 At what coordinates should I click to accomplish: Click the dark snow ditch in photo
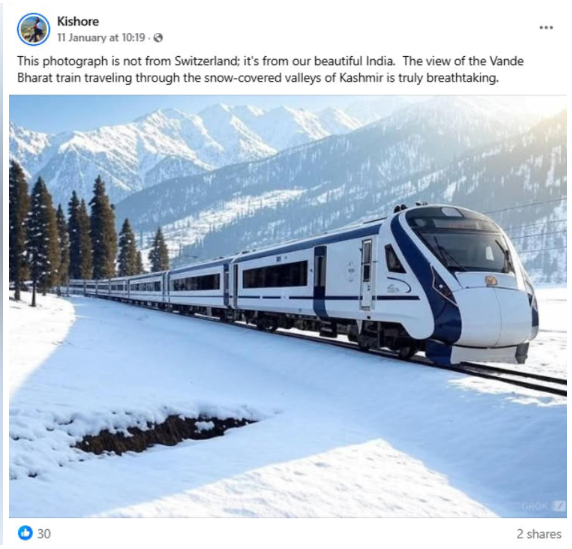tap(164, 434)
